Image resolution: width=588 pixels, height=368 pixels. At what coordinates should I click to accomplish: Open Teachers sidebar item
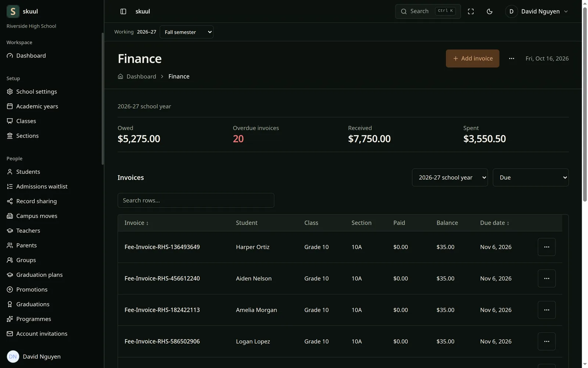point(51,231)
